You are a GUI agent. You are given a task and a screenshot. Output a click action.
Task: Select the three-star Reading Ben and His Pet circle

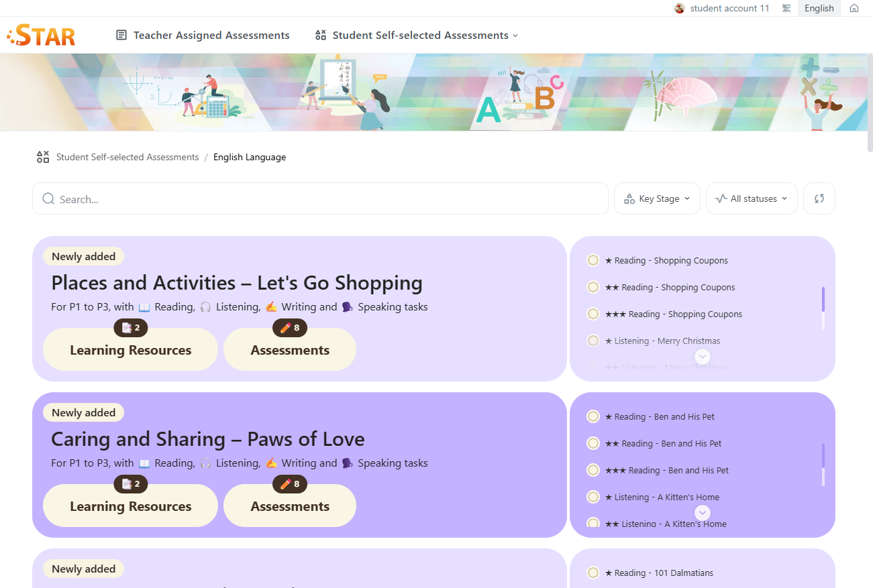pyautogui.click(x=593, y=470)
